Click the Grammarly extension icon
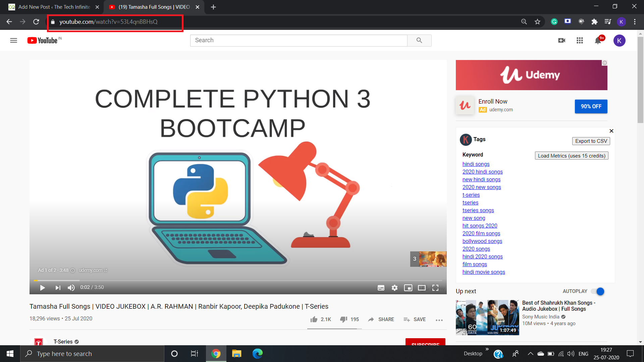This screenshot has height=362, width=644. pyautogui.click(x=554, y=22)
